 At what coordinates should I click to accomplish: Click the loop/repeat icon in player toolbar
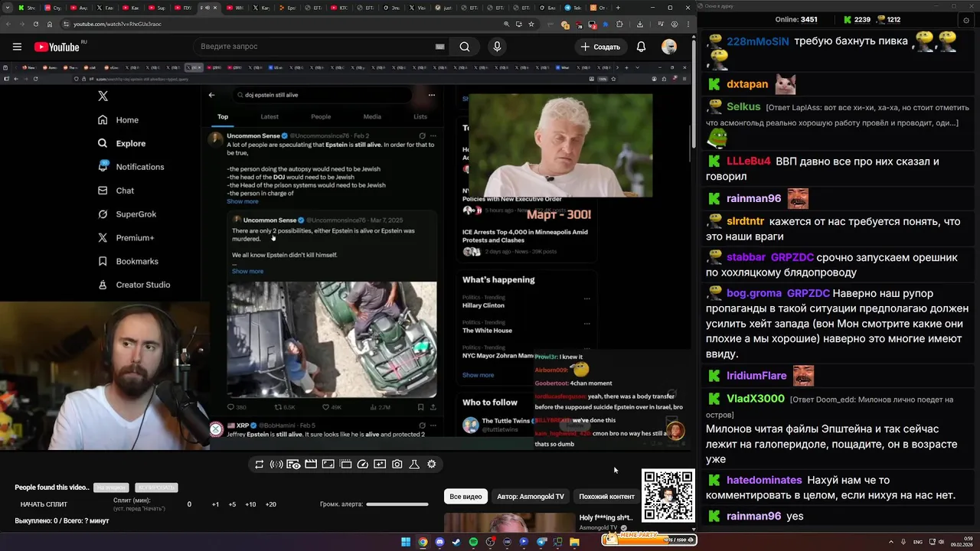coord(260,465)
